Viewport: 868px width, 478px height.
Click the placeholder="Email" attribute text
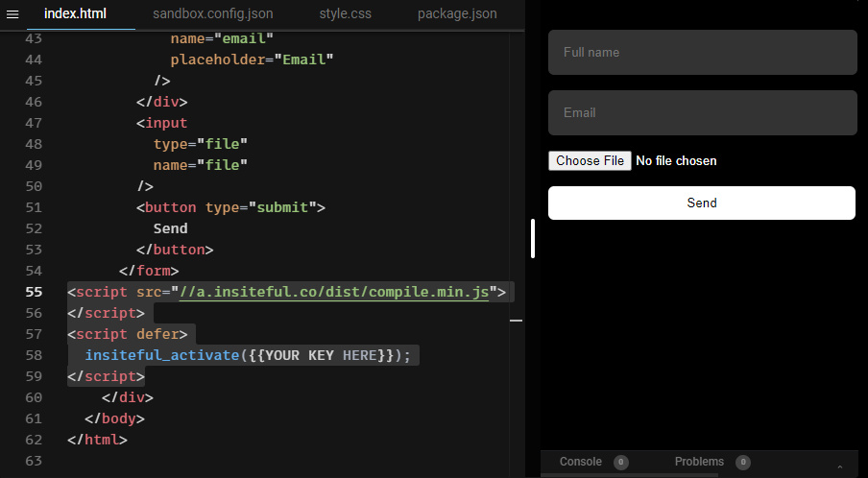252,60
